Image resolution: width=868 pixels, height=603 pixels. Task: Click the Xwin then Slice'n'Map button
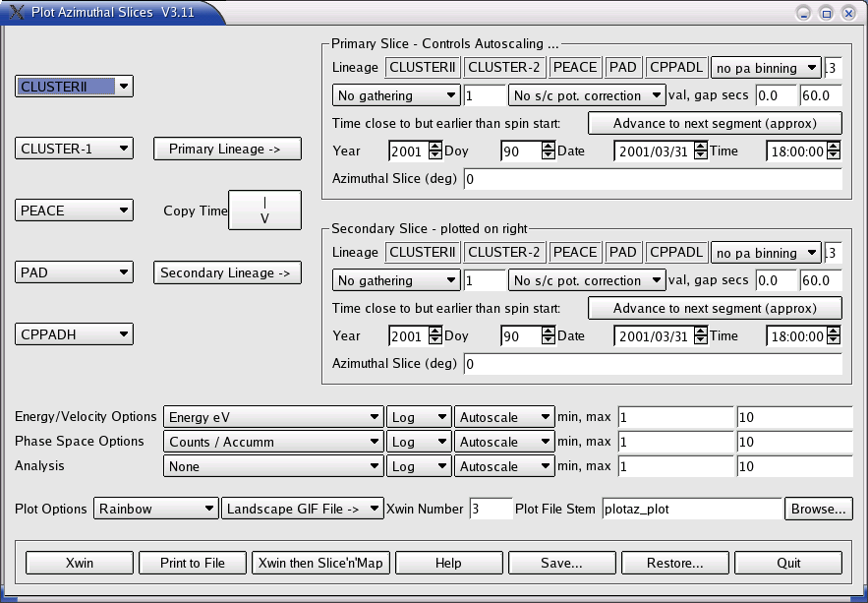[321, 563]
